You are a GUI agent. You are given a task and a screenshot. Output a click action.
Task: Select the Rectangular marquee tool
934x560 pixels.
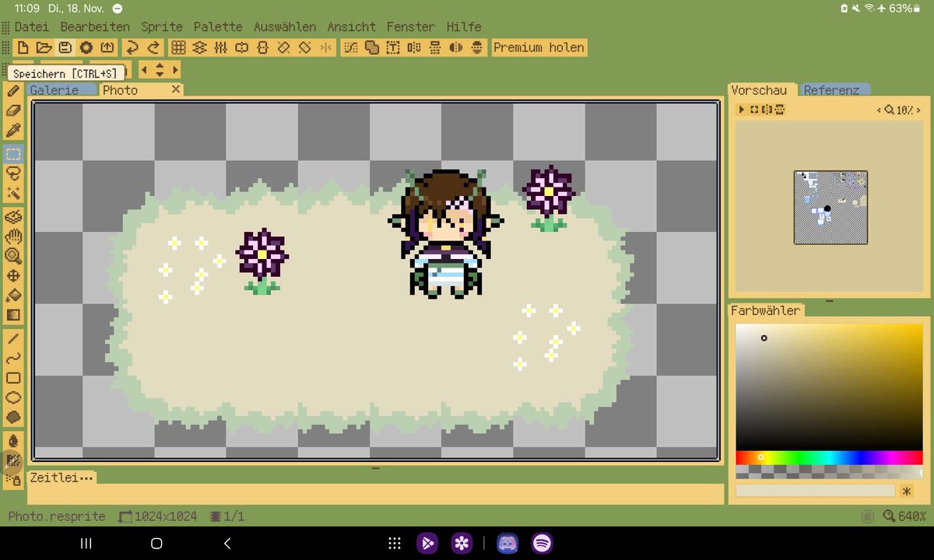(x=13, y=154)
